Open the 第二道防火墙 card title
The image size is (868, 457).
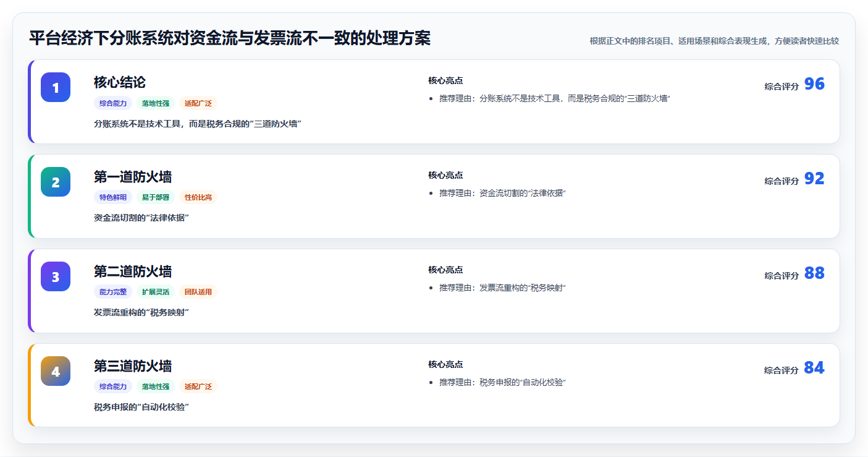133,271
